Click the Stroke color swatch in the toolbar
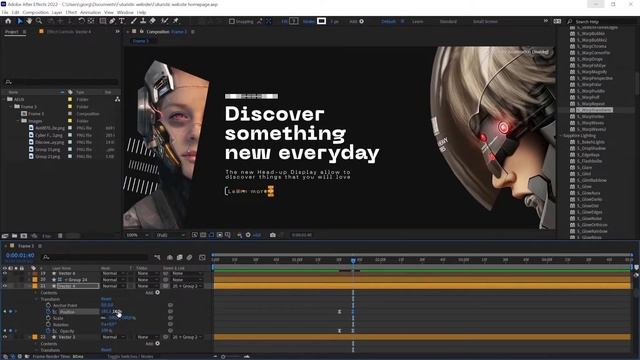The height and width of the screenshot is (360, 640). 322,21
